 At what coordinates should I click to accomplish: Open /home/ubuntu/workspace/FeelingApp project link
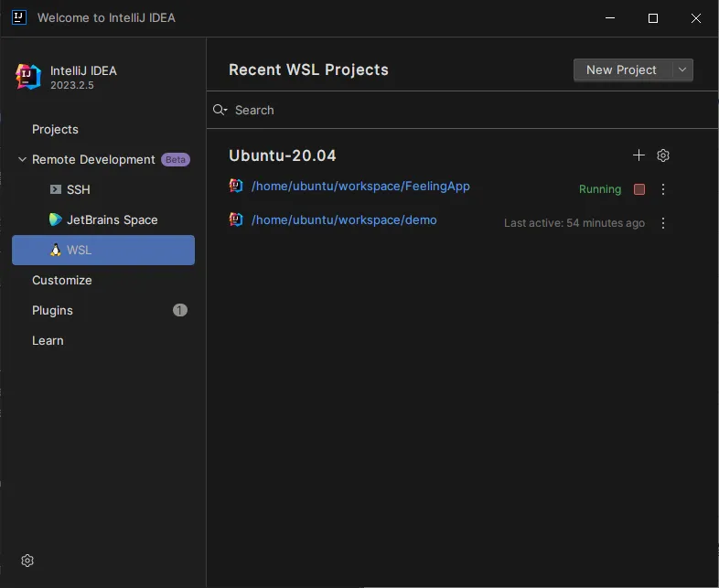(x=360, y=186)
